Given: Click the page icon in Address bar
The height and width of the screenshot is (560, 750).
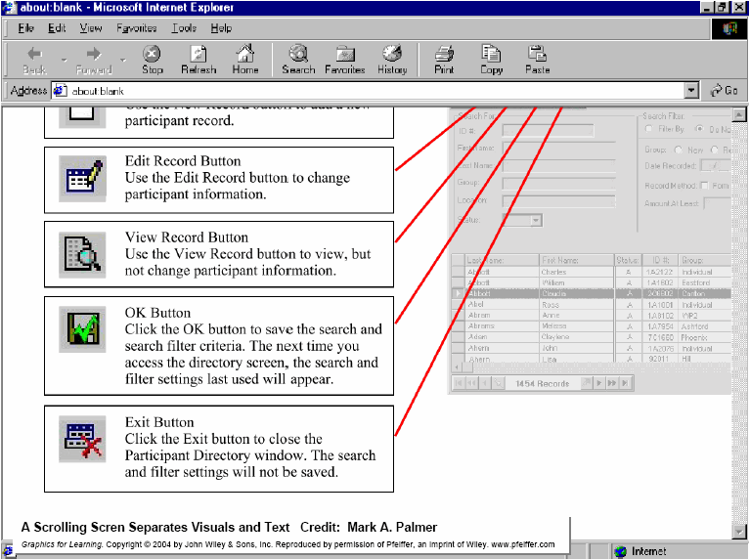Looking at the screenshot, I should 60,90.
